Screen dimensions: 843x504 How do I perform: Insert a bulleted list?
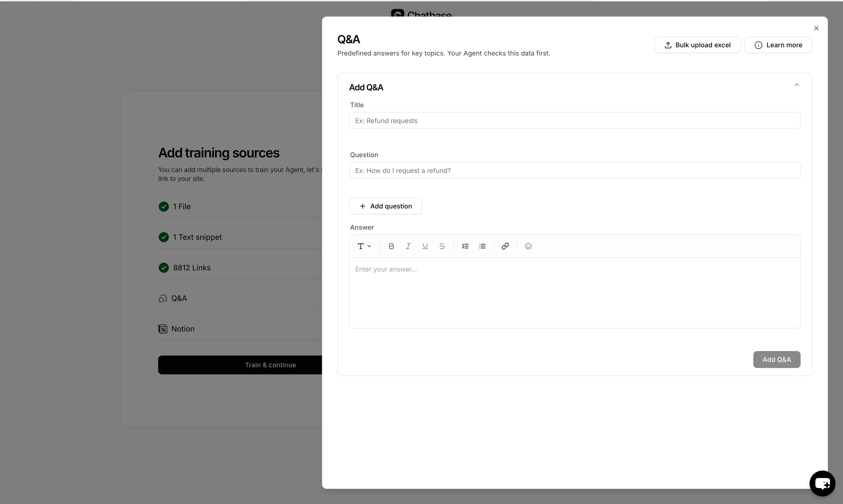pos(482,246)
